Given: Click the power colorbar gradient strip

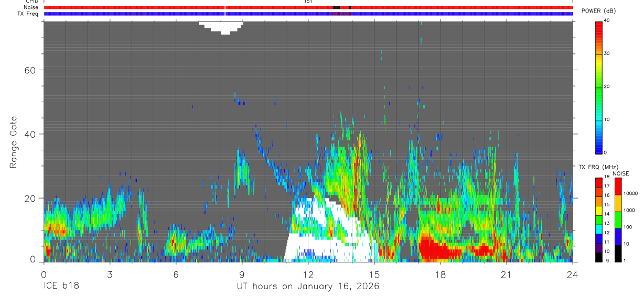Looking at the screenshot, I should pos(599,87).
